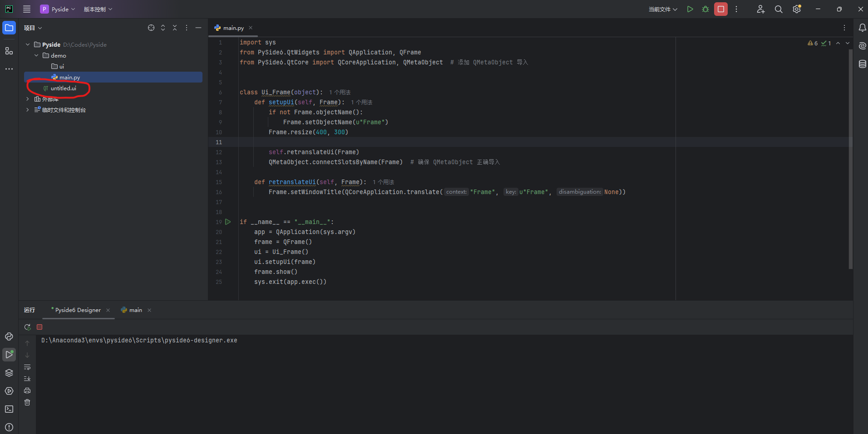Open the Pyside project dropdown
The height and width of the screenshot is (434, 868).
(x=58, y=9)
